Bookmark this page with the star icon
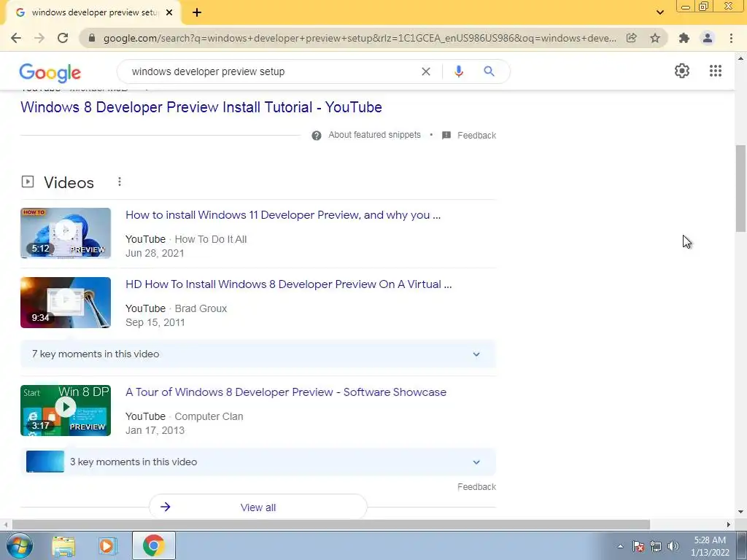Image resolution: width=747 pixels, height=560 pixels. click(655, 38)
